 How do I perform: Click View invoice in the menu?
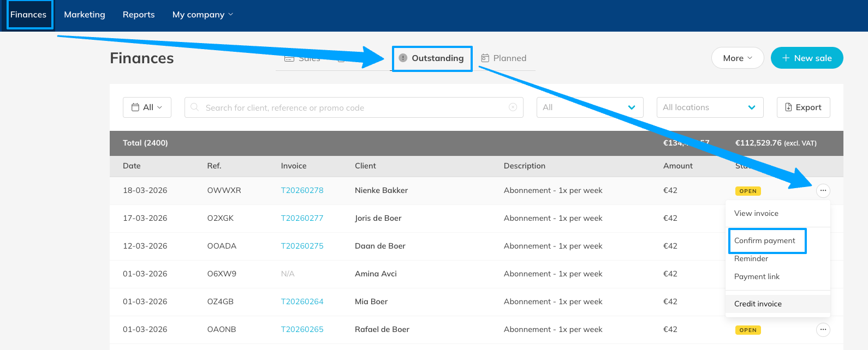[x=756, y=213]
